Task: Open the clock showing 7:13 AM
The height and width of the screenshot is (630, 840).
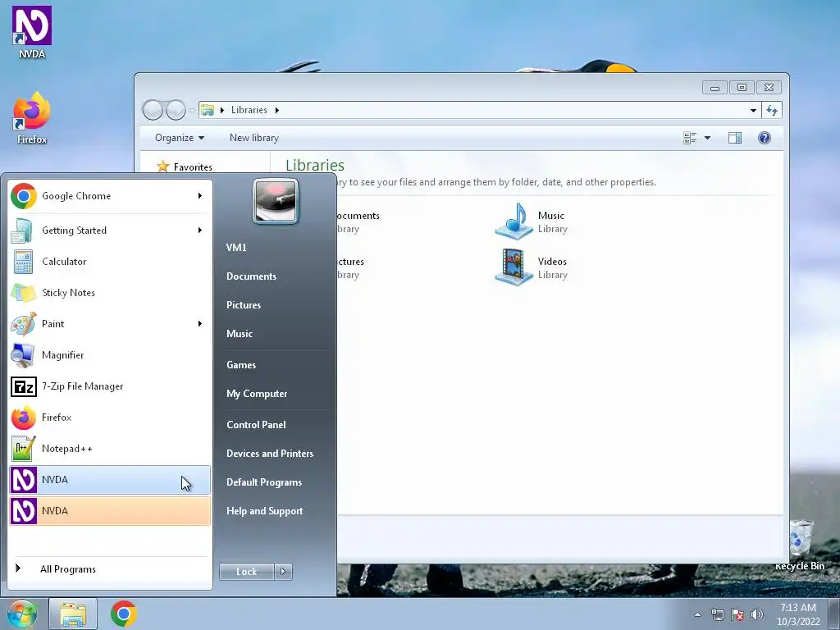Action: click(798, 614)
